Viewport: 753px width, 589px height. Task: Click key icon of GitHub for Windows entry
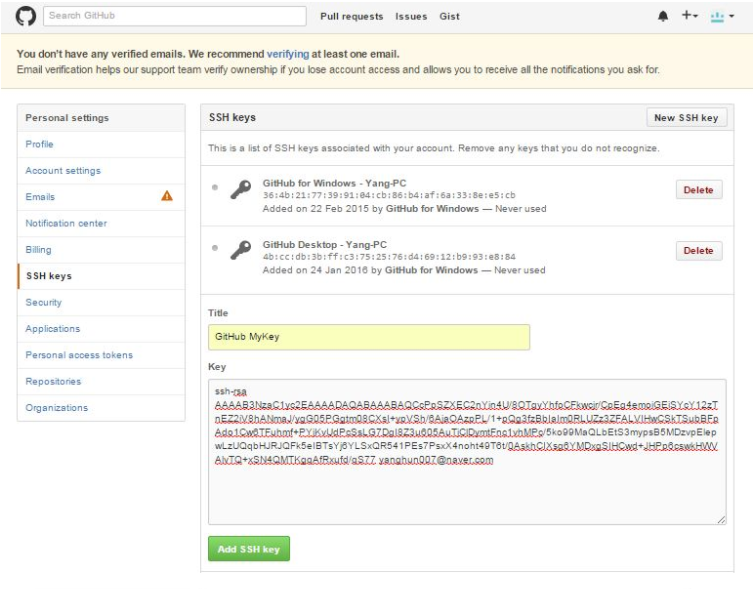click(241, 189)
